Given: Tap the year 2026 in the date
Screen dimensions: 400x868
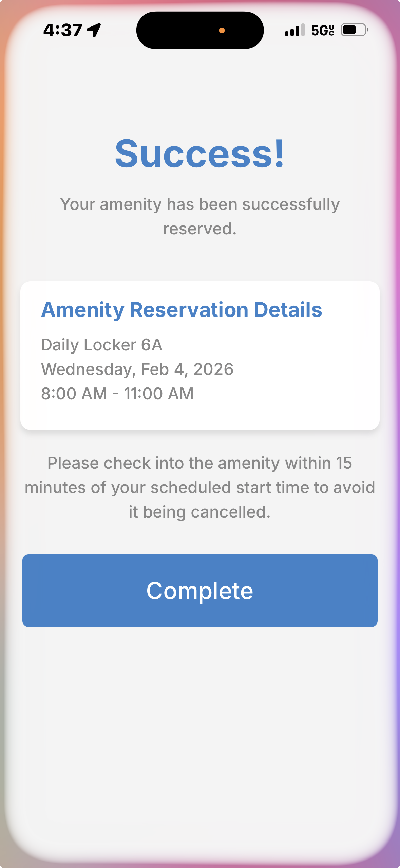Looking at the screenshot, I should pyautogui.click(x=213, y=369).
